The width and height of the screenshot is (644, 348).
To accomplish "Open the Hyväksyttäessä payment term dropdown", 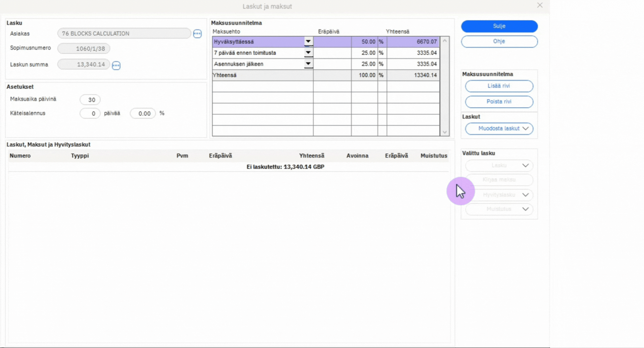I will pyautogui.click(x=308, y=42).
